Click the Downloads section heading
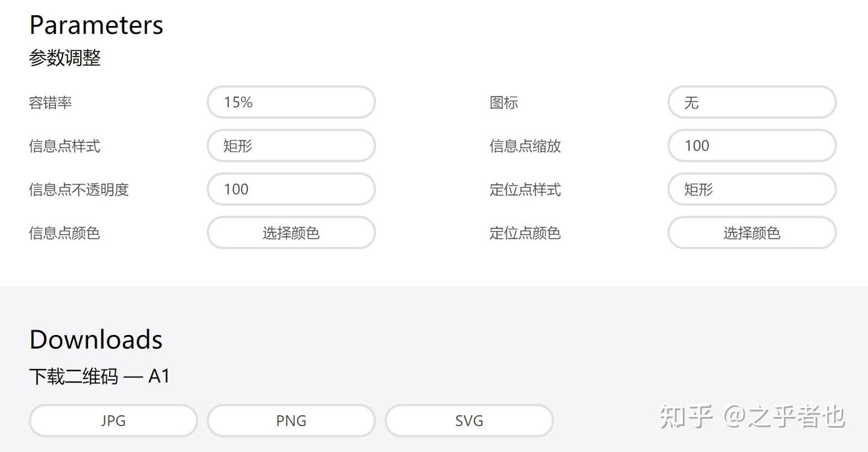Viewport: 868px width, 452px height. 96,340
